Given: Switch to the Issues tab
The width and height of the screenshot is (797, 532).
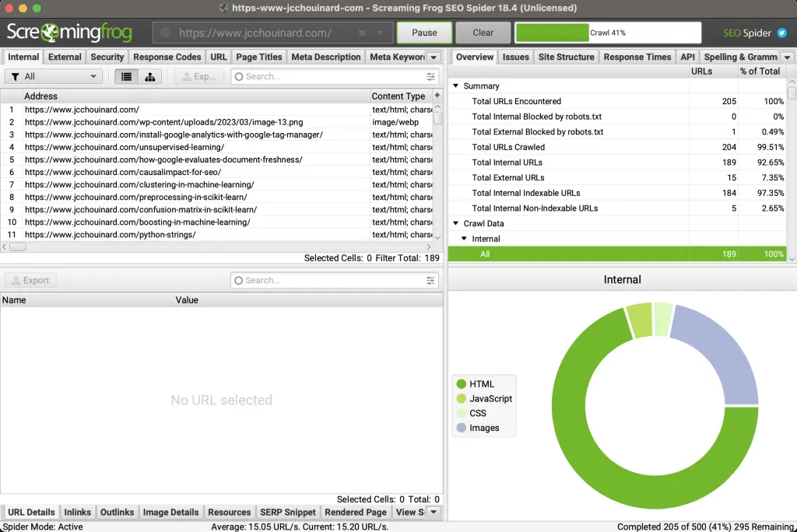Looking at the screenshot, I should 516,57.
